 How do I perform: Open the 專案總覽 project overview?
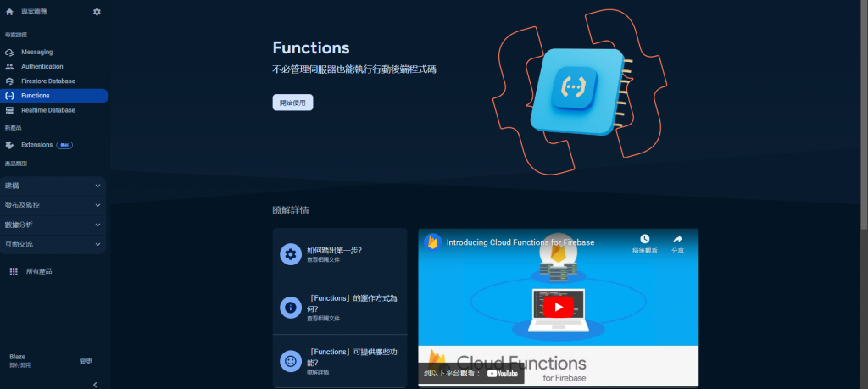34,12
